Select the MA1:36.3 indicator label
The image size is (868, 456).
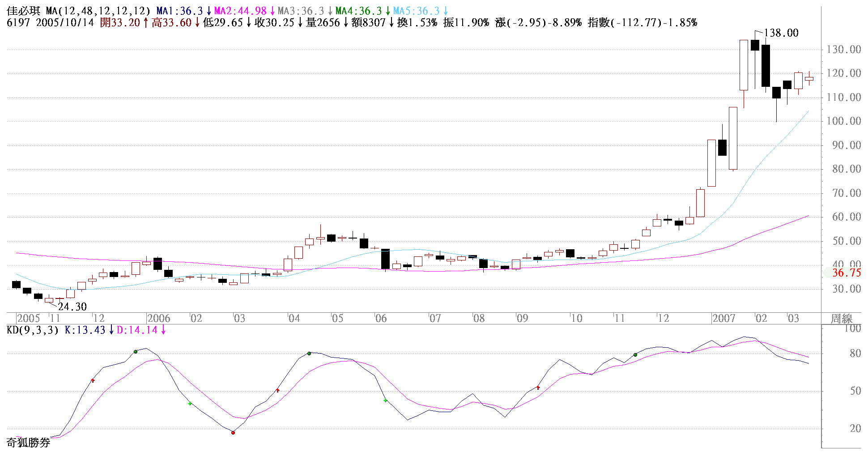point(179,11)
